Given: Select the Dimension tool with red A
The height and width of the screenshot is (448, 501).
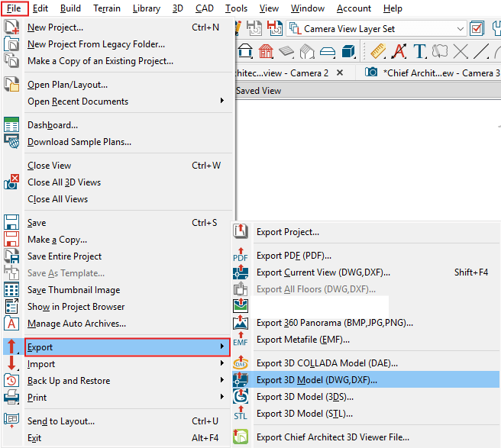Looking at the screenshot, I should tap(399, 51).
